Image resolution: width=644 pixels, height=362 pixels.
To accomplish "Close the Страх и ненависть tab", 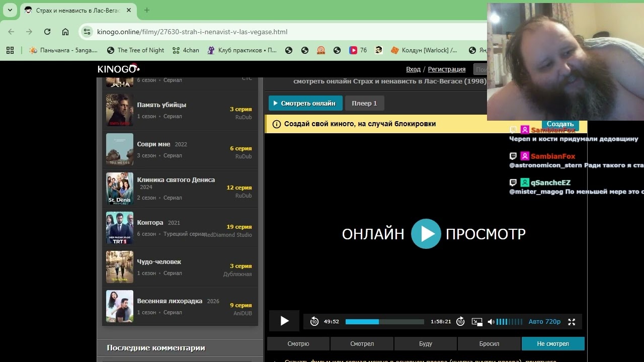I will click(129, 10).
